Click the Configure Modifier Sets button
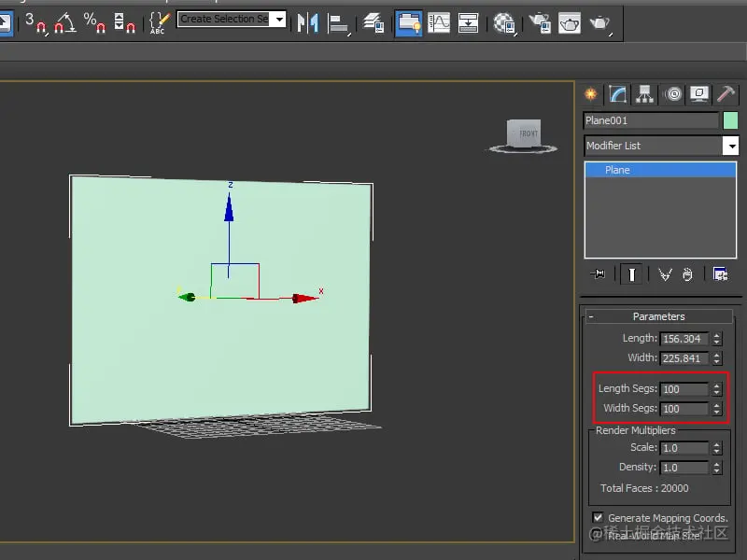Image resolution: width=747 pixels, height=560 pixels. point(720,273)
